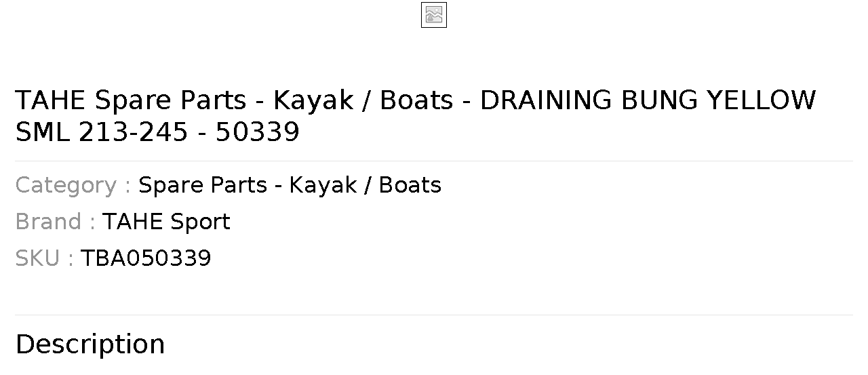Click the Category label

[73, 185]
